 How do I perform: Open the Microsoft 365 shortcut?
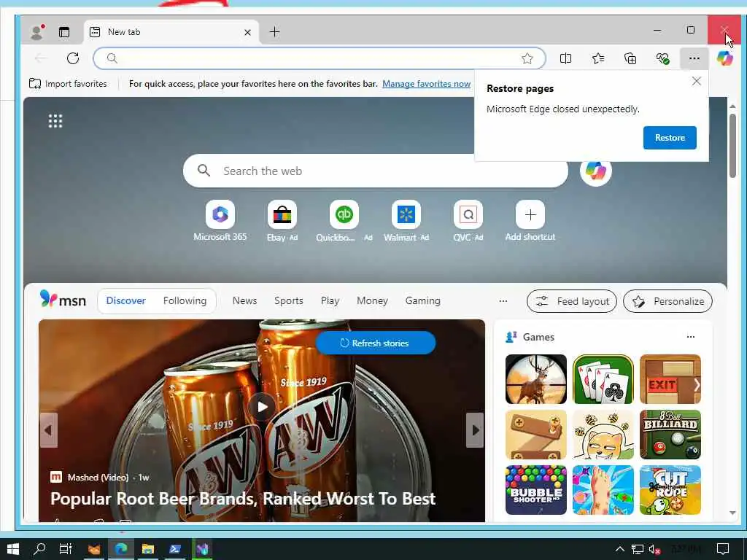(x=220, y=221)
